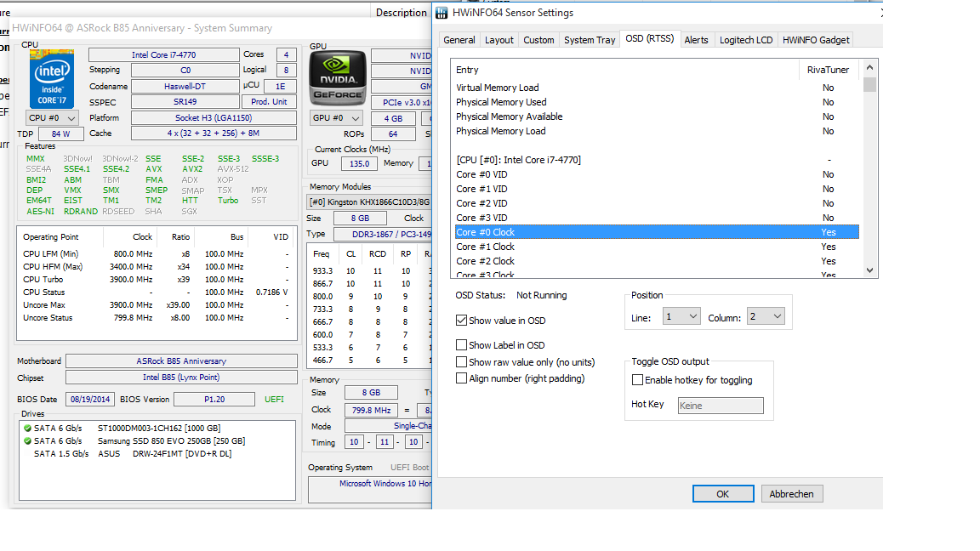The image size is (980, 551).
Task: Open the GPU #0 selector dropdown
Action: coord(337,118)
